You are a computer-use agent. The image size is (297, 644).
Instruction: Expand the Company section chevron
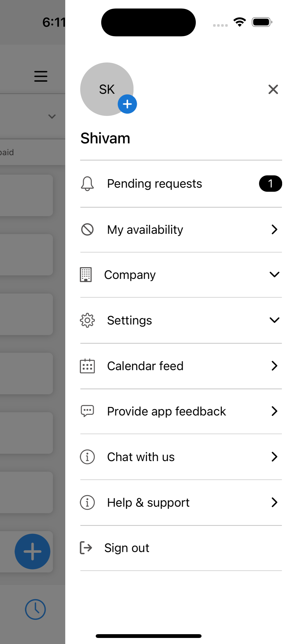[x=274, y=274]
